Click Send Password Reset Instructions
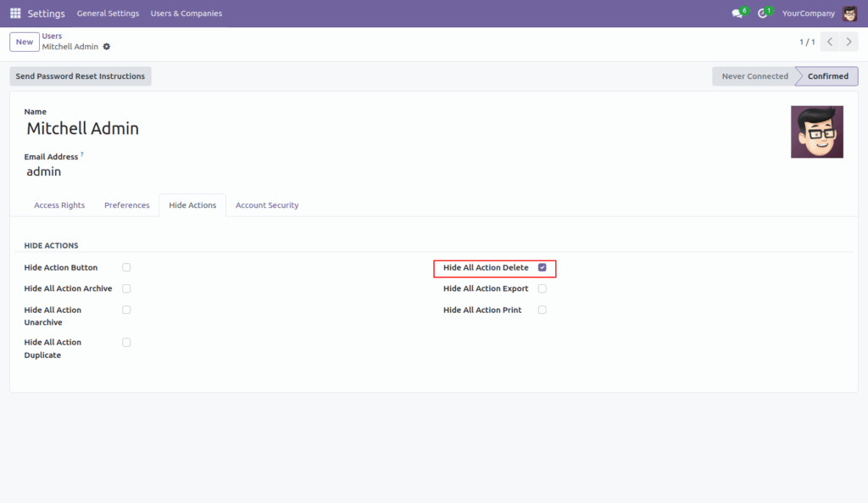 coord(80,75)
